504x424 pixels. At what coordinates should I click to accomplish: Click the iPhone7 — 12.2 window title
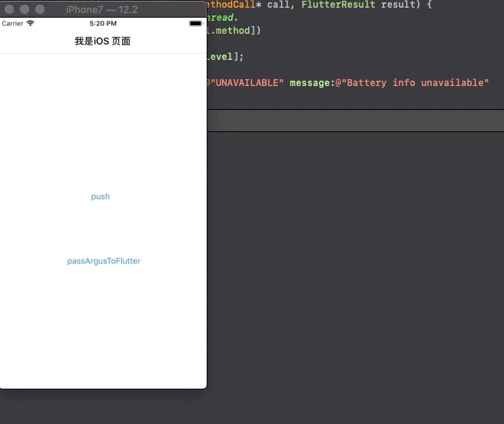coord(102,10)
